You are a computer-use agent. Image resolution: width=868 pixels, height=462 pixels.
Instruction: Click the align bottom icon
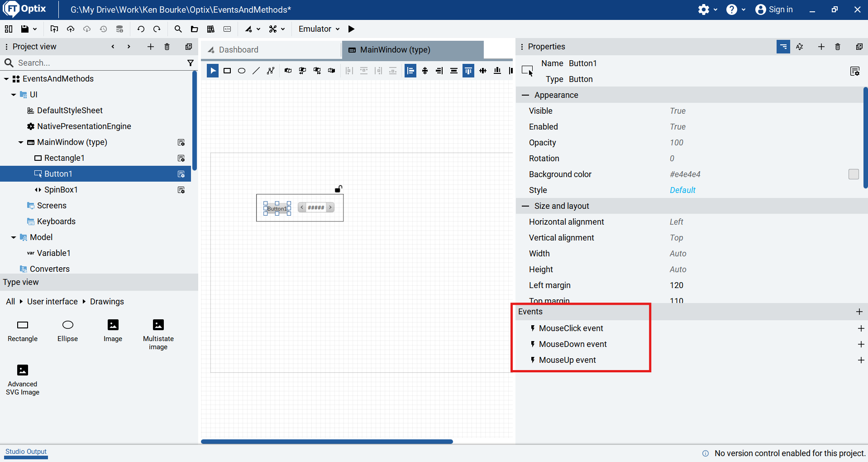point(497,71)
